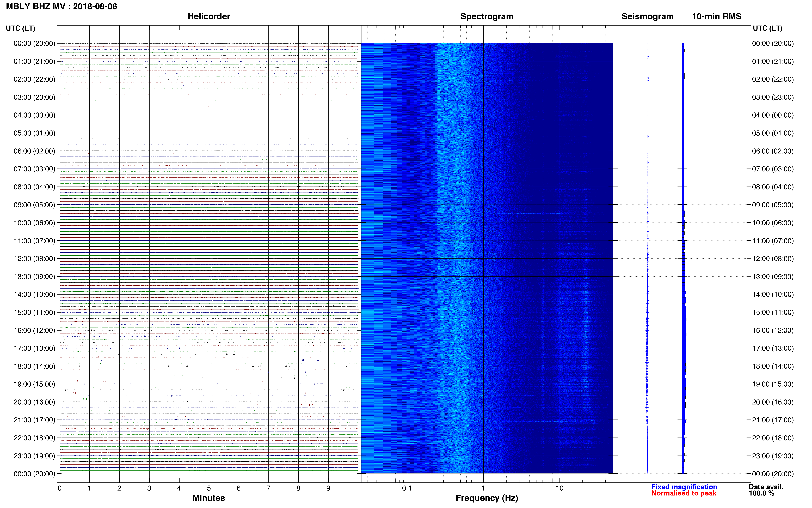Click the '0' minutes tick label
This screenshot has height=508, width=812.
[x=60, y=488]
